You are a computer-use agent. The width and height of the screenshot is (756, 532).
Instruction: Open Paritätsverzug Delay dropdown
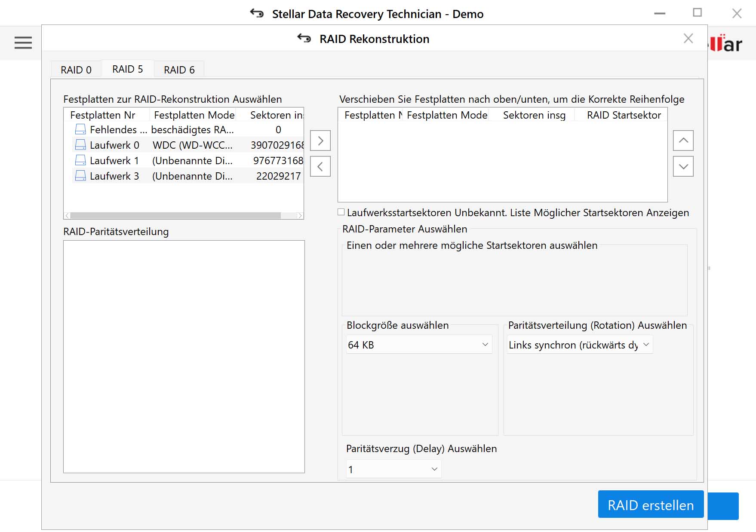[393, 469]
